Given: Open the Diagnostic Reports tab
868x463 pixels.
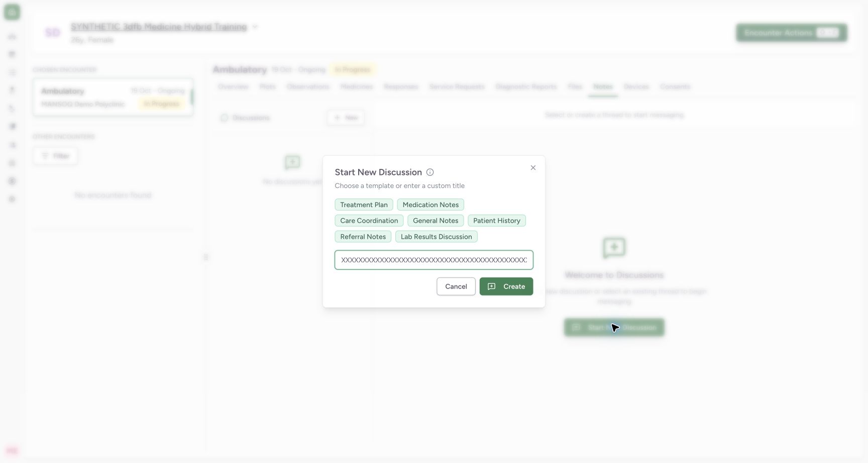Looking at the screenshot, I should [x=526, y=87].
